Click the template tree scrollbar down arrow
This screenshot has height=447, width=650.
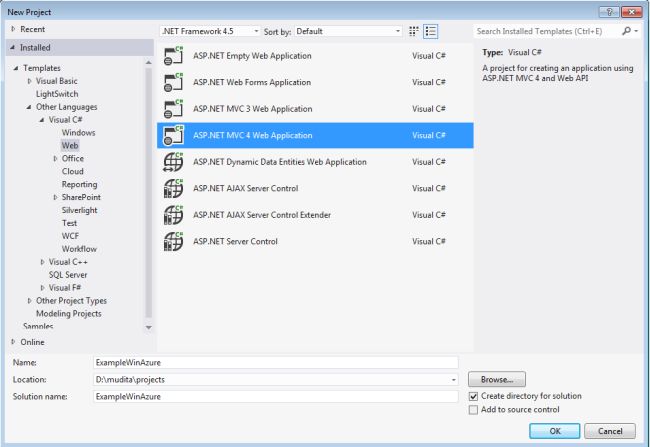tap(149, 328)
